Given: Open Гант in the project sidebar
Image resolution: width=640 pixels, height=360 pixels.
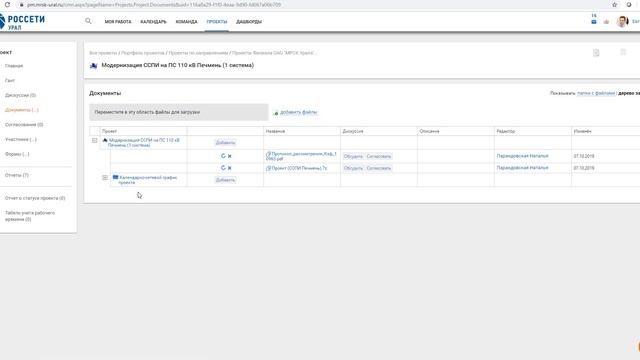Looking at the screenshot, I should pyautogui.click(x=10, y=80).
